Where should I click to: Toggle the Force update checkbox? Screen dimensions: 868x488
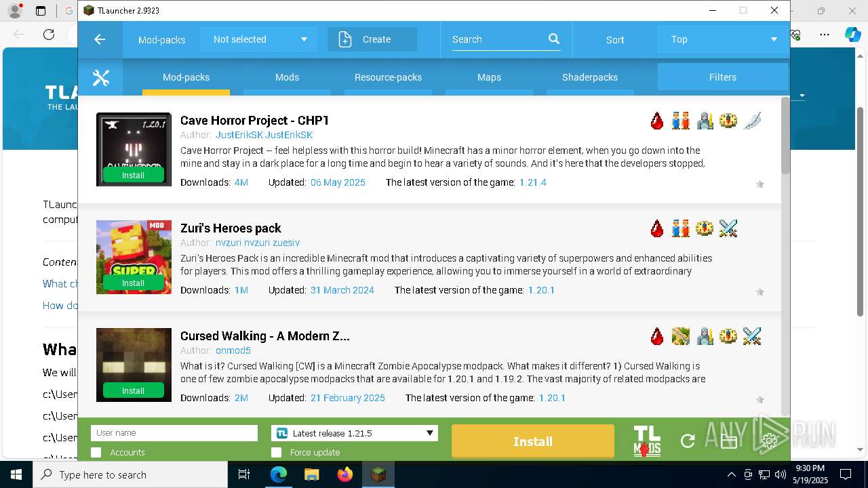click(276, 452)
